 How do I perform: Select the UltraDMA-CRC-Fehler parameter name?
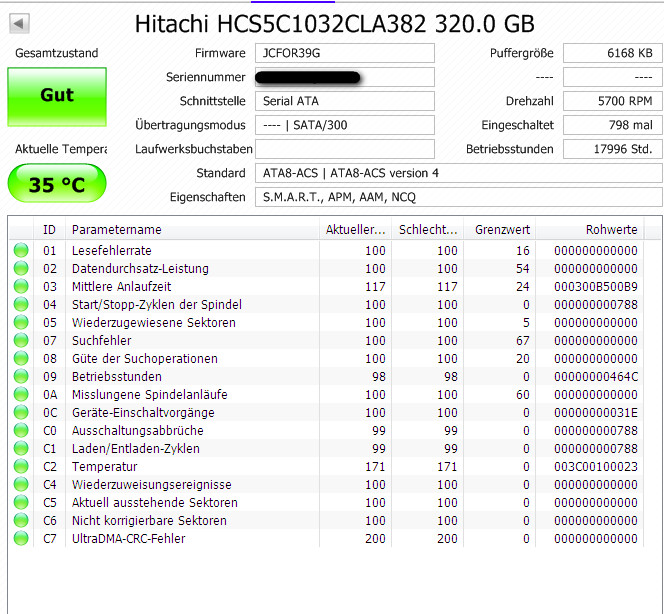(x=129, y=539)
